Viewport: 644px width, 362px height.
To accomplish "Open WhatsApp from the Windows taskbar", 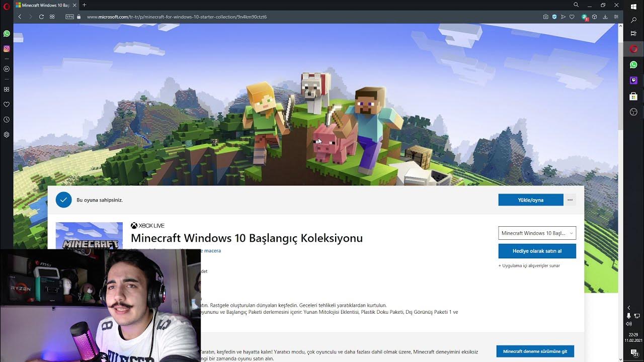I will [x=634, y=65].
